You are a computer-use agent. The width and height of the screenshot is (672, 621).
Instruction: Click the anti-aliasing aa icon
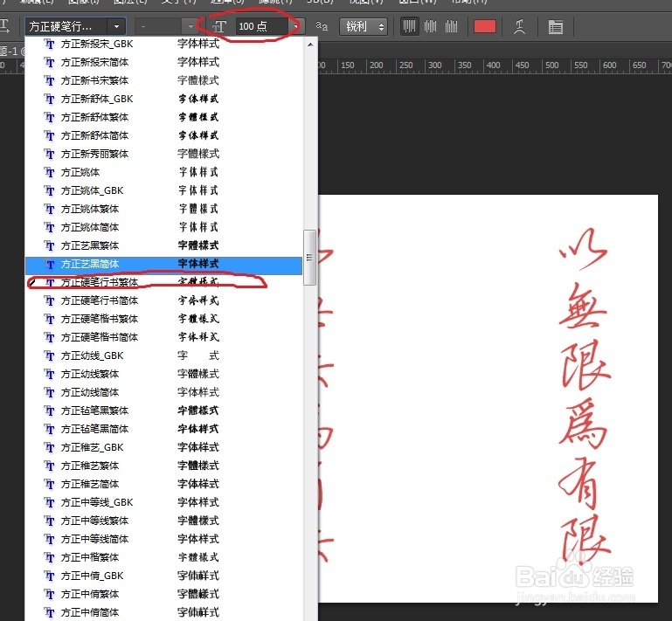coord(322,26)
